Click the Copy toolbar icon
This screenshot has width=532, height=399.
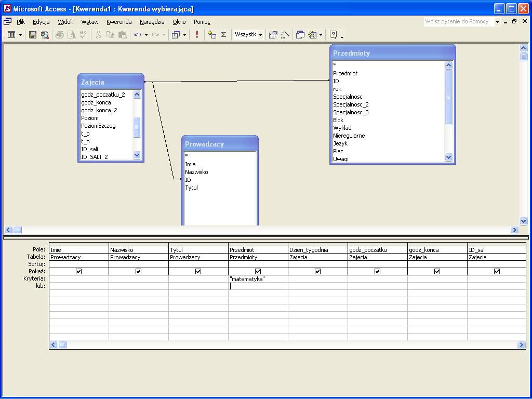(x=110, y=35)
